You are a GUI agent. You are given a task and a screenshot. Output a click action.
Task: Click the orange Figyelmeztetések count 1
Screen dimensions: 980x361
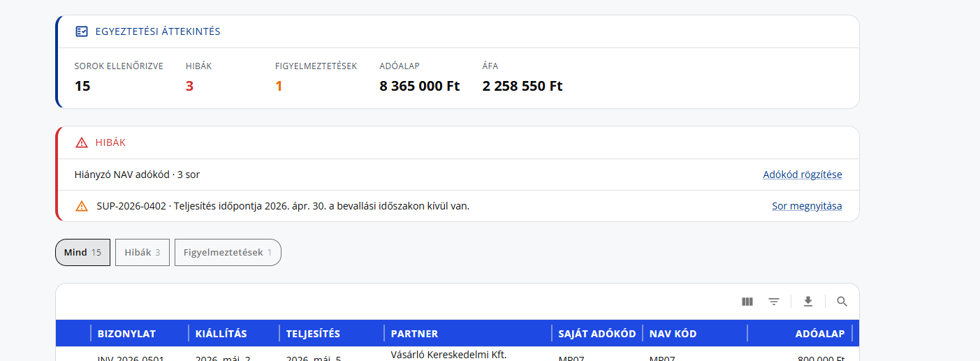pos(279,87)
